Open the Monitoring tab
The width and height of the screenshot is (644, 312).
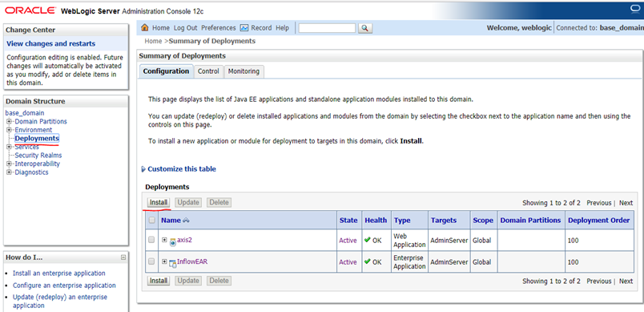click(x=244, y=71)
